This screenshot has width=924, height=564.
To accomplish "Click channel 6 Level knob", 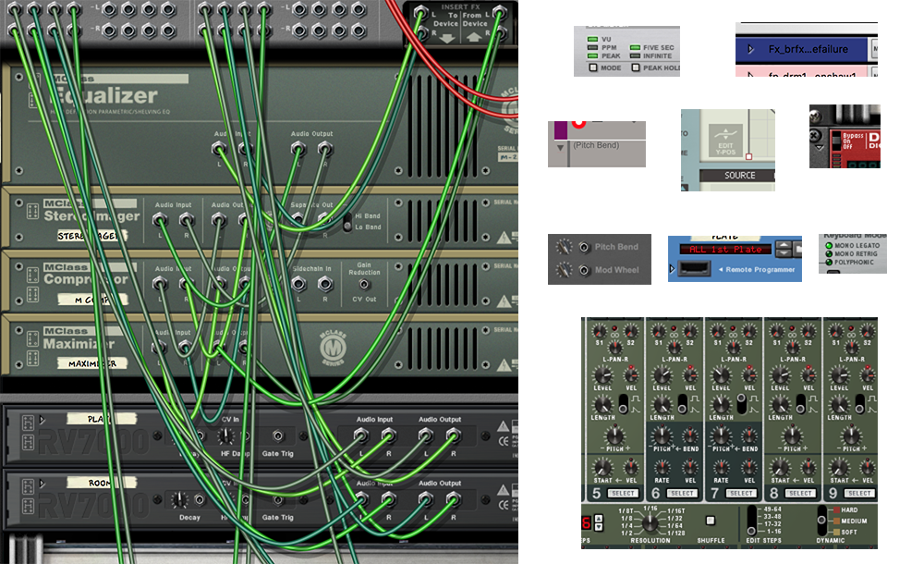I will click(662, 374).
